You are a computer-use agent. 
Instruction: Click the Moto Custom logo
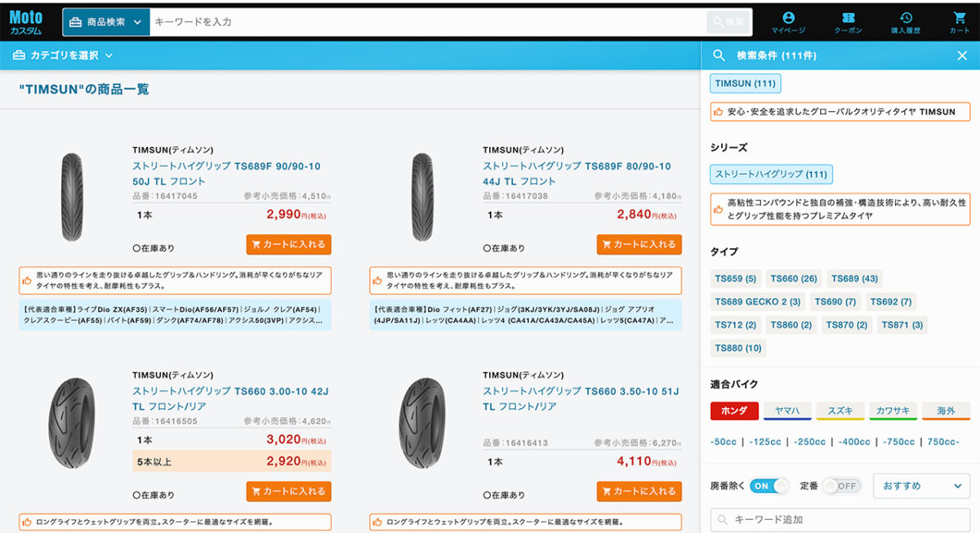pyautogui.click(x=26, y=22)
